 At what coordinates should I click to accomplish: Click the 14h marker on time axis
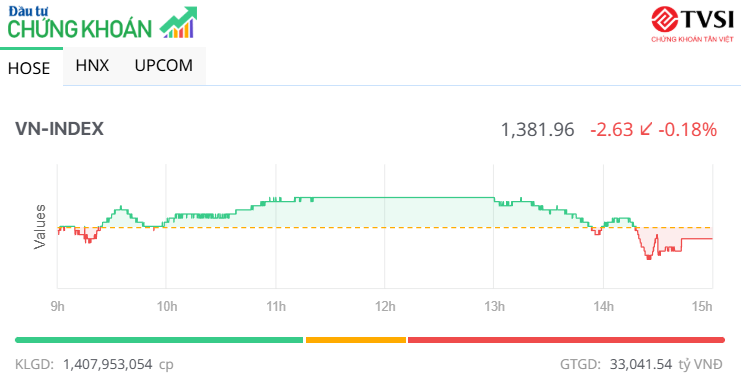pos(603,306)
